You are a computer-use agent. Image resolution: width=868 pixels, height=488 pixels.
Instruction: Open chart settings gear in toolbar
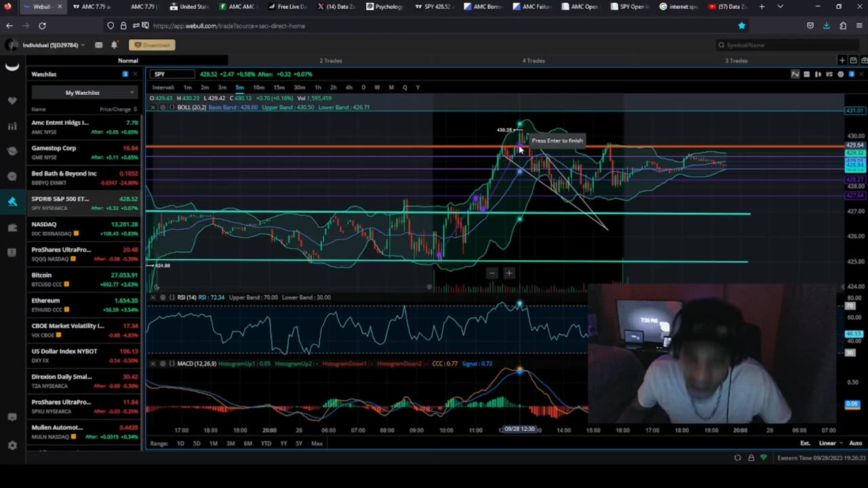click(x=840, y=74)
